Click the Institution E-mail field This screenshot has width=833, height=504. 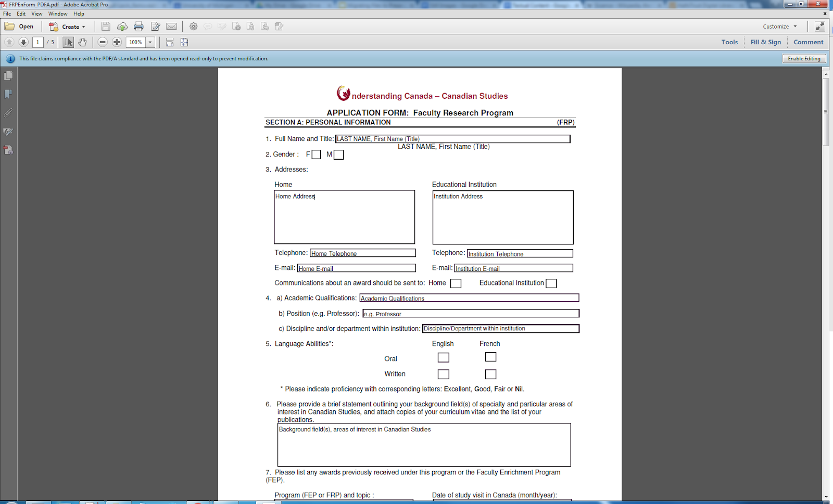point(514,268)
